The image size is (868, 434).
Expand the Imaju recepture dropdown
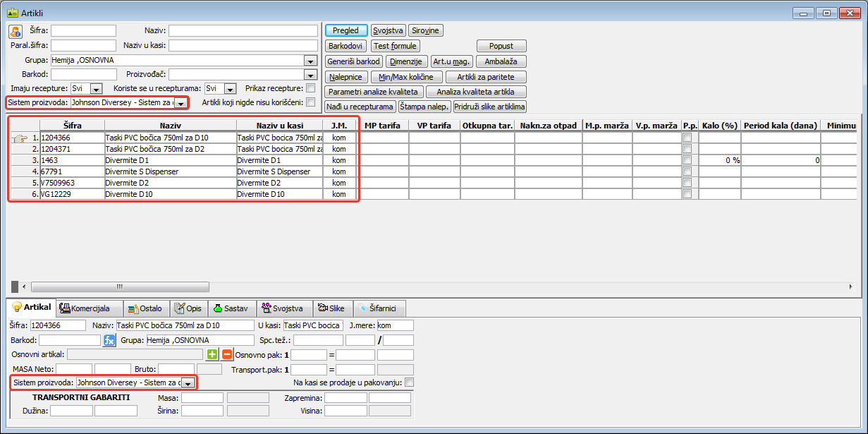(x=96, y=89)
